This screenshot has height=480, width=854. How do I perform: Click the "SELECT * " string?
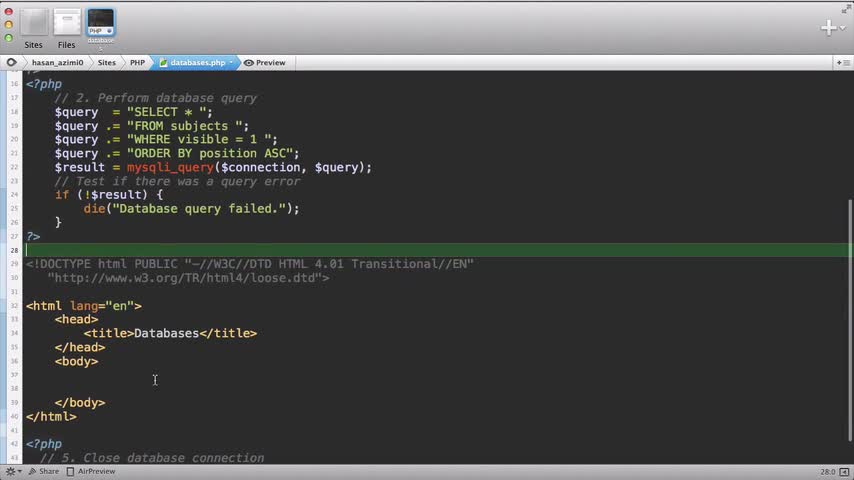(x=166, y=112)
